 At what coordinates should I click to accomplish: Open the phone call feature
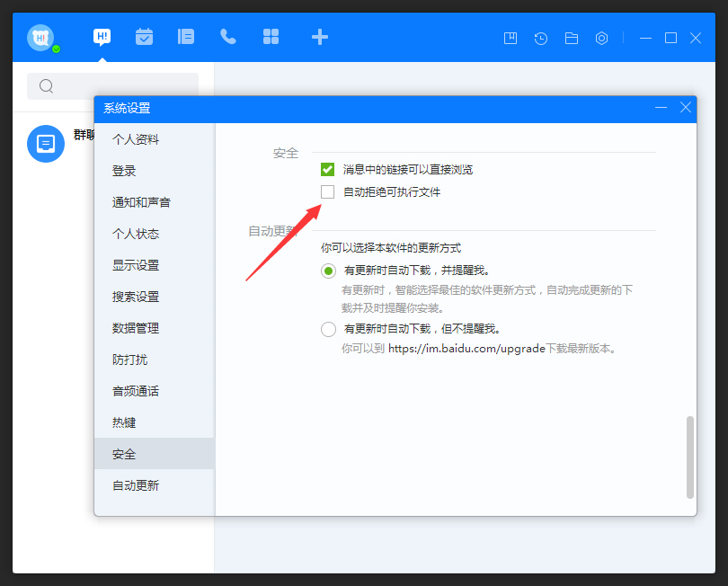coord(228,37)
